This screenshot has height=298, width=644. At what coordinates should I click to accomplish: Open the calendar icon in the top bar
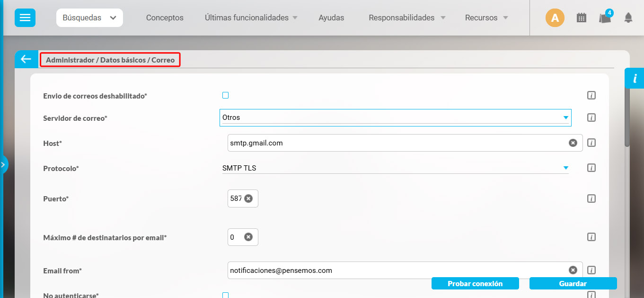point(582,17)
